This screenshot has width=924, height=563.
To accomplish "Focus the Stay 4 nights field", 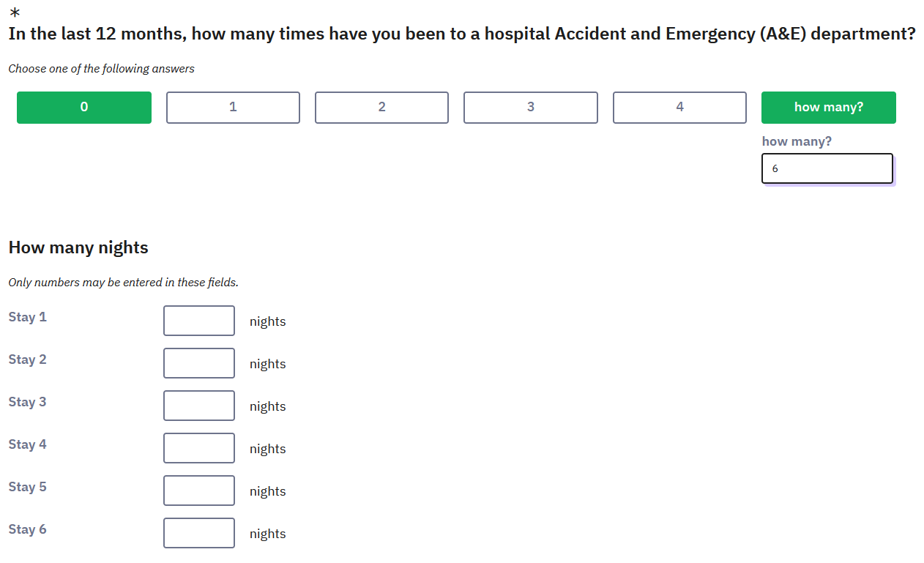I will coord(199,448).
